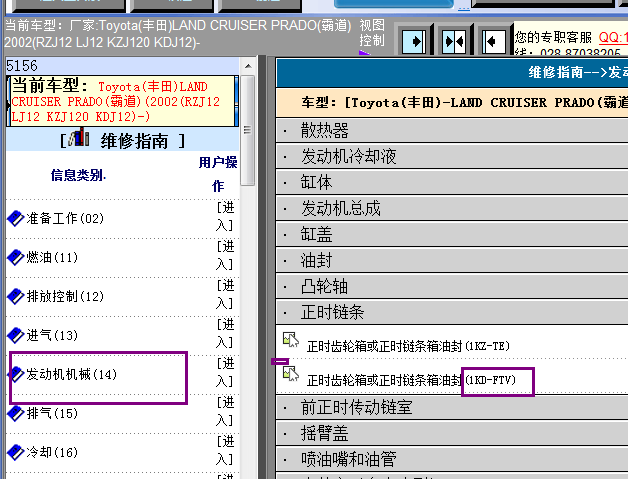Expand the 摇臂盖 section

coord(452,433)
